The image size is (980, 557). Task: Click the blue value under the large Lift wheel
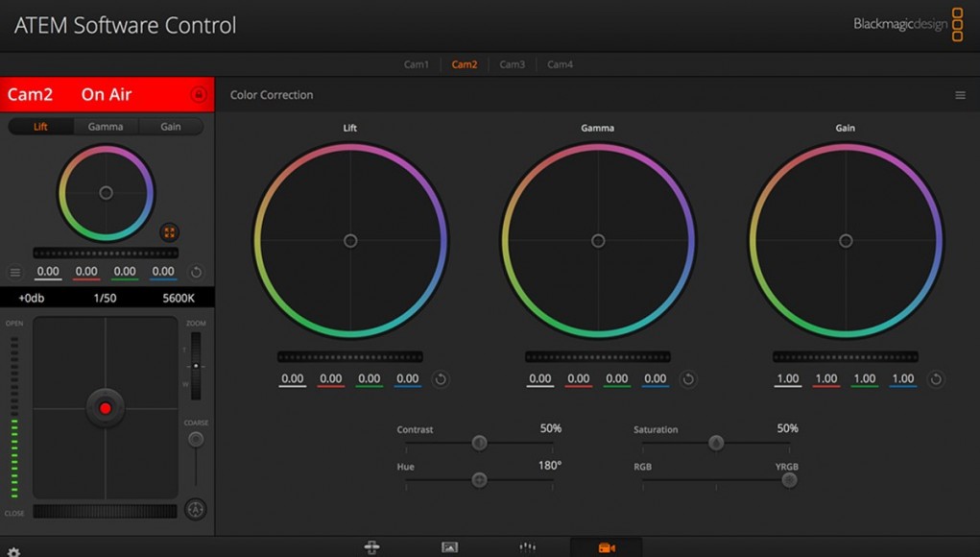[x=408, y=378]
